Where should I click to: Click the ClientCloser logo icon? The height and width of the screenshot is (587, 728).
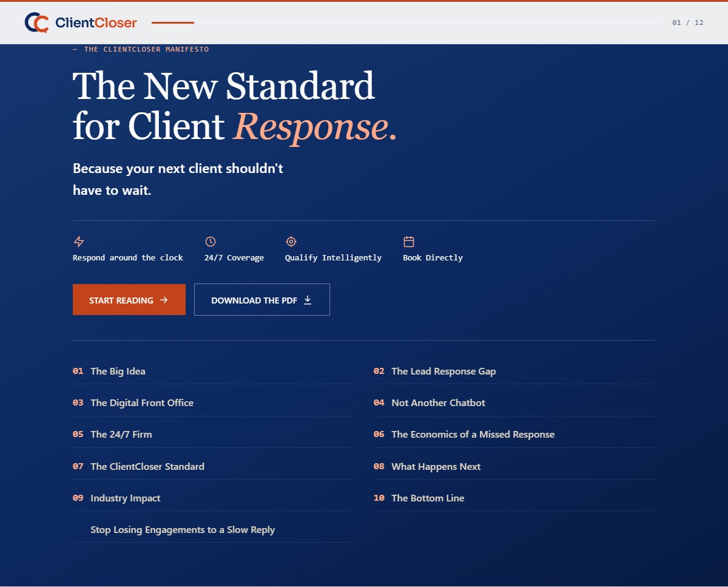36,22
